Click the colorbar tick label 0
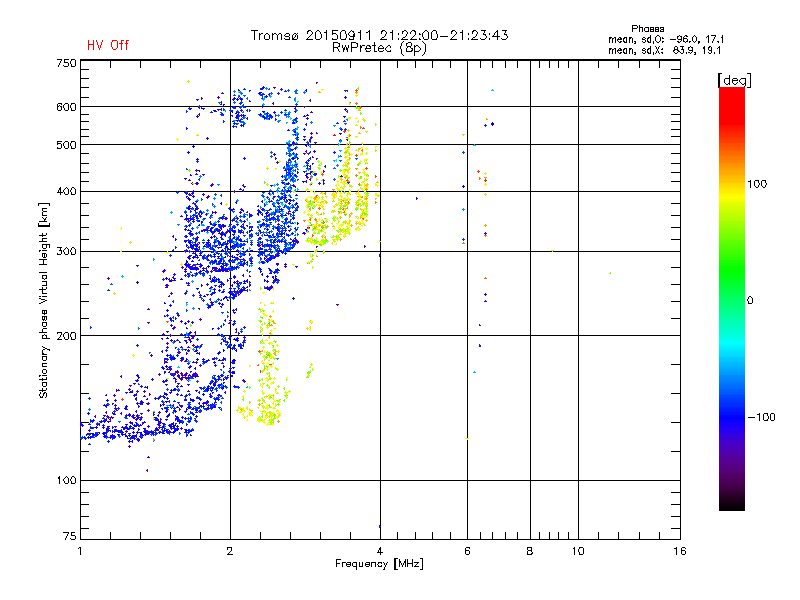The width and height of the screenshot is (800, 600). 750,301
